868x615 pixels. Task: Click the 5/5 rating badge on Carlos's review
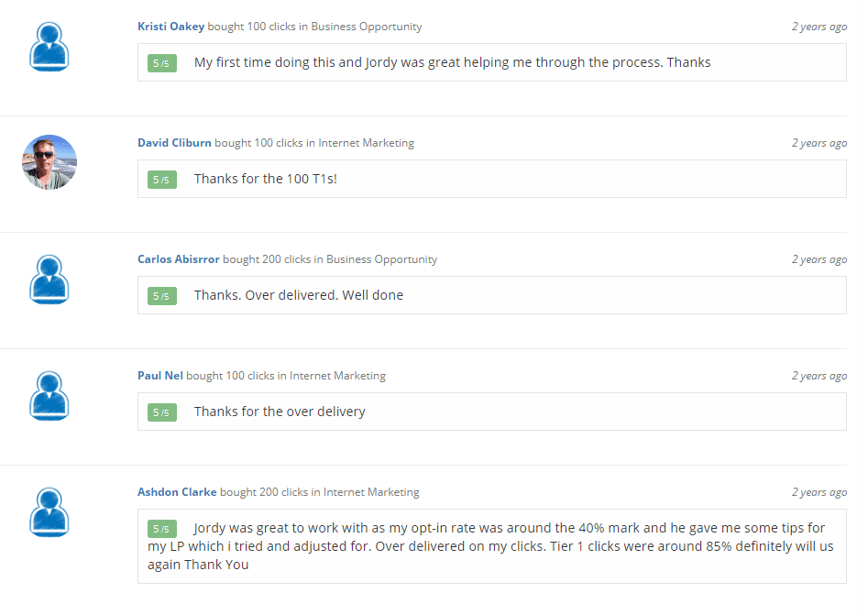161,296
